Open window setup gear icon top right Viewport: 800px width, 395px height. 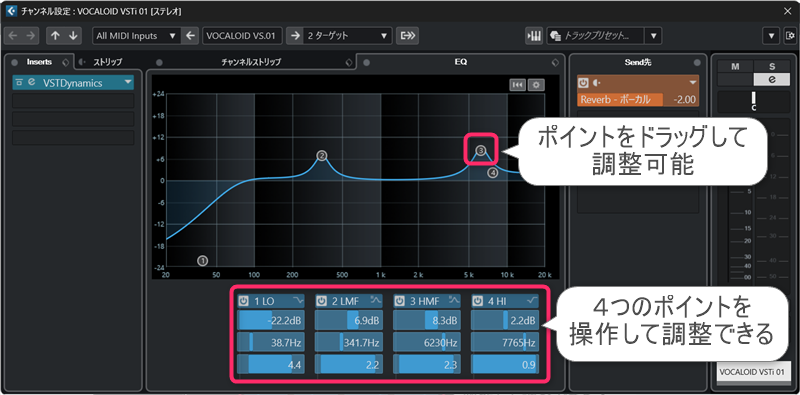790,36
